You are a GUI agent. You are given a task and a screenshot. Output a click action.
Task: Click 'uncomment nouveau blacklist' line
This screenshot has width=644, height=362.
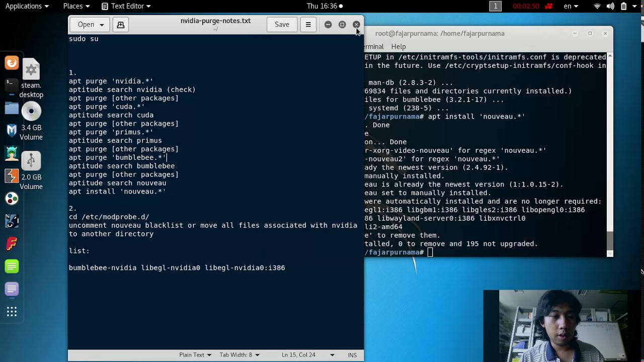[x=213, y=226]
